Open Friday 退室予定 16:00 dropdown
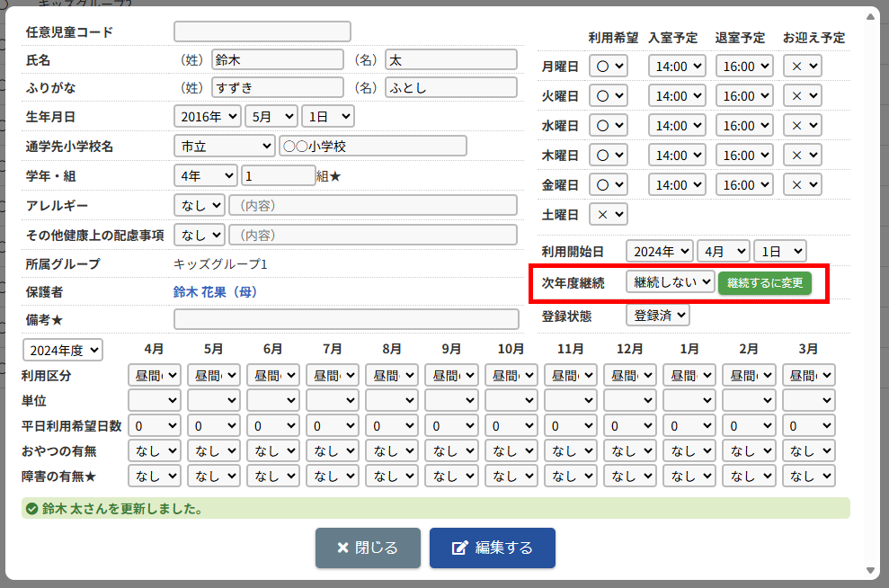This screenshot has height=588, width=889. (743, 185)
